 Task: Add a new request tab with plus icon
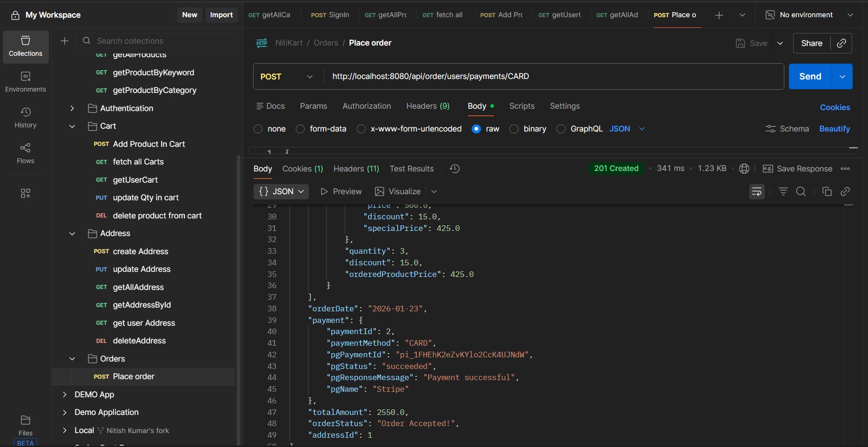click(719, 15)
